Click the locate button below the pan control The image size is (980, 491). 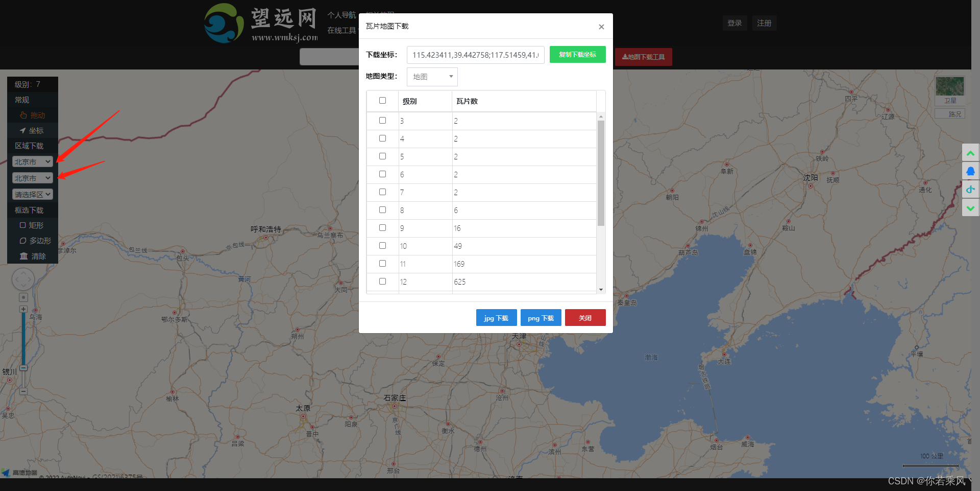tap(23, 297)
